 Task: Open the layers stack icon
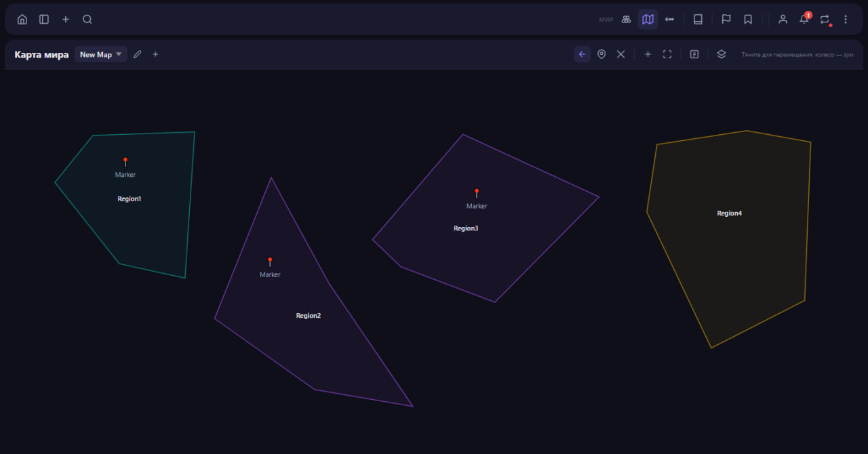point(722,54)
